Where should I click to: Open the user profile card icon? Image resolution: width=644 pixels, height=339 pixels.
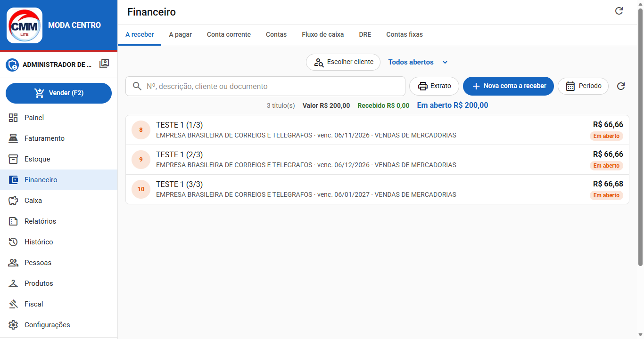click(x=104, y=64)
